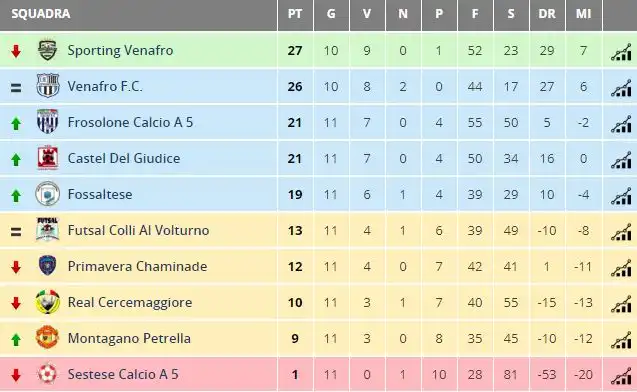Viewport: 637px width, 392px height.
Task: Open the Venafro F.C. team link
Action: pos(105,87)
